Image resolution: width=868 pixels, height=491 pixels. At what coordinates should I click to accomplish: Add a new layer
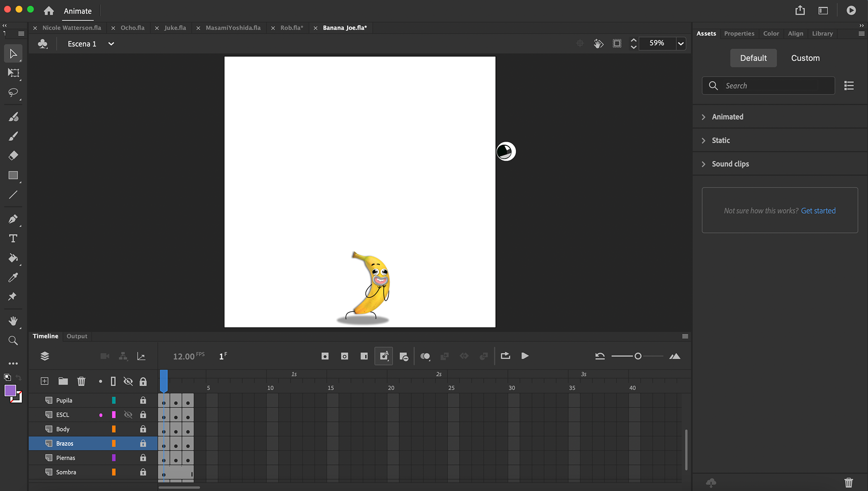click(x=44, y=381)
